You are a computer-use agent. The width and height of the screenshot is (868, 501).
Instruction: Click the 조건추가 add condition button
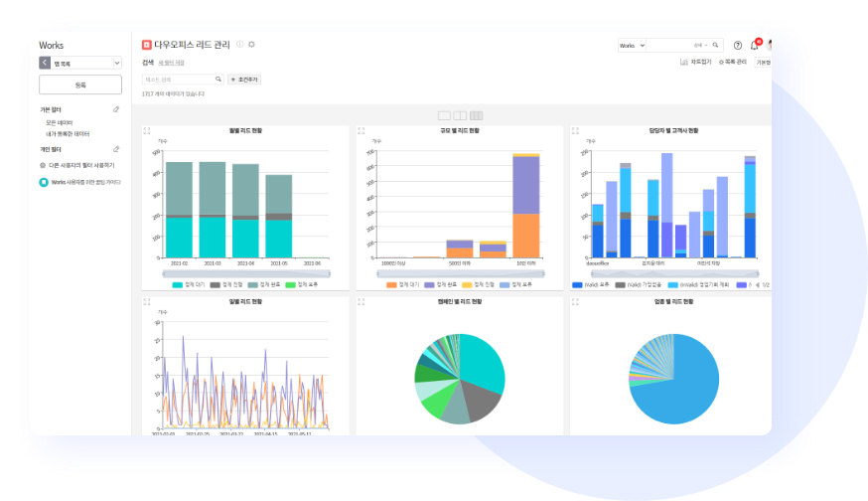pyautogui.click(x=244, y=80)
